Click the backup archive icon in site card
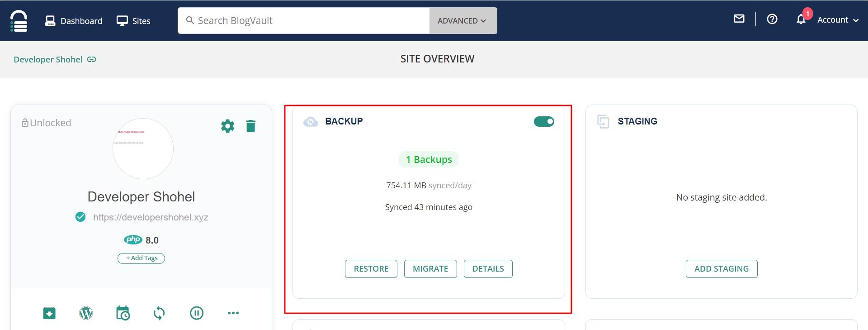The width and height of the screenshot is (868, 330). 49,313
